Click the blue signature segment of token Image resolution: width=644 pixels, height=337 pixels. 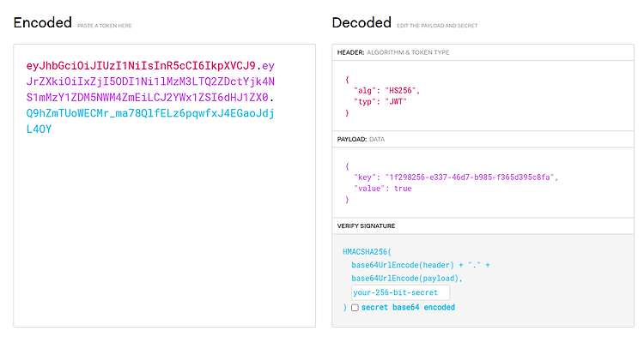[150, 121]
